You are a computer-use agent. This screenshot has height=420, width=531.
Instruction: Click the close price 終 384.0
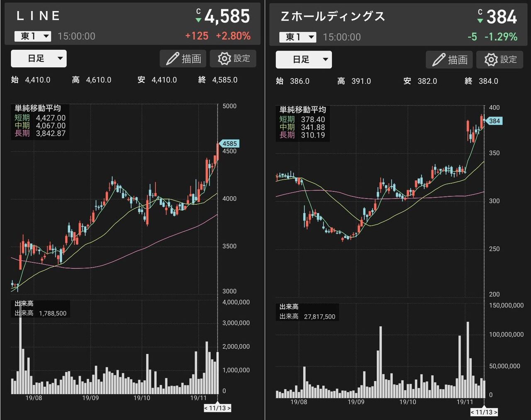coord(482,81)
